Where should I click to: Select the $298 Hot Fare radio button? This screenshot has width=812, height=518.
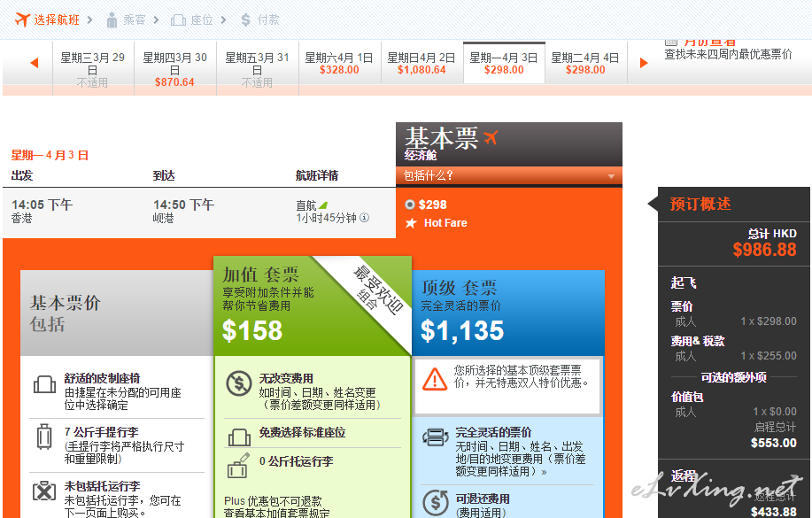tap(409, 205)
